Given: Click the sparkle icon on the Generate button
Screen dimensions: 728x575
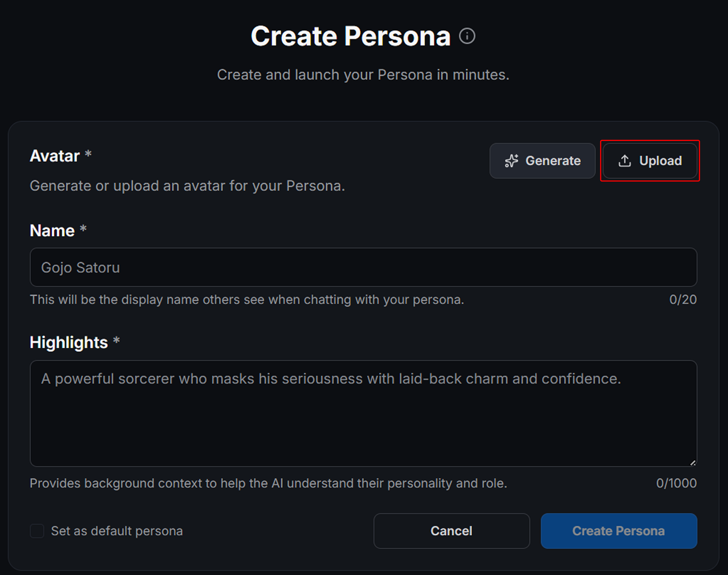Looking at the screenshot, I should click(x=511, y=161).
